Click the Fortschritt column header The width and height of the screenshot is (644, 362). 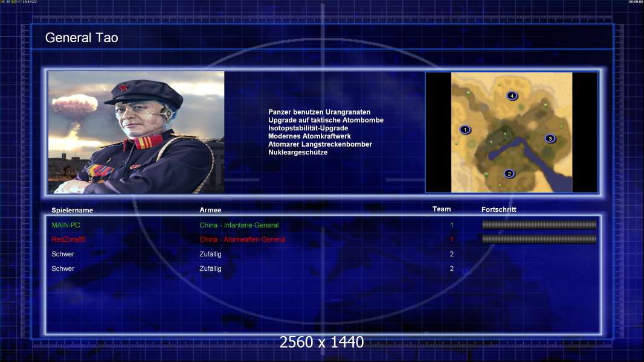point(498,209)
